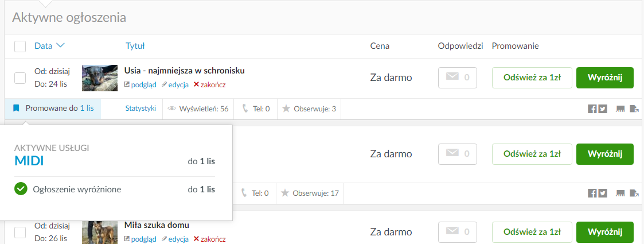Click the Twitter icon in second listing row

tap(602, 193)
